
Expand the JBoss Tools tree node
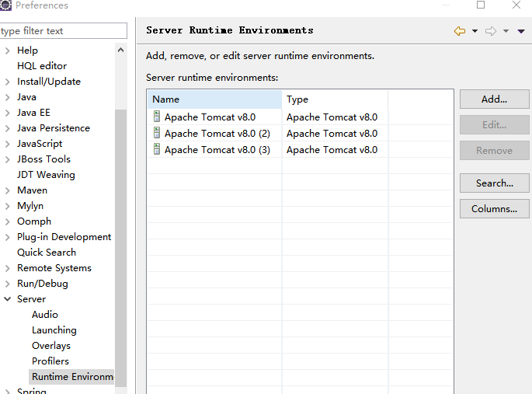click(8, 159)
